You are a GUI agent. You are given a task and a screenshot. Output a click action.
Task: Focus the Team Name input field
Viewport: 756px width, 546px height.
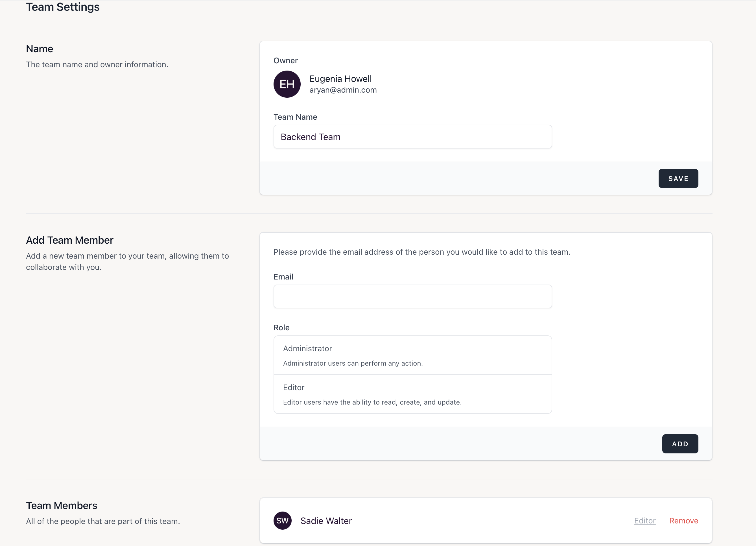[x=412, y=137]
